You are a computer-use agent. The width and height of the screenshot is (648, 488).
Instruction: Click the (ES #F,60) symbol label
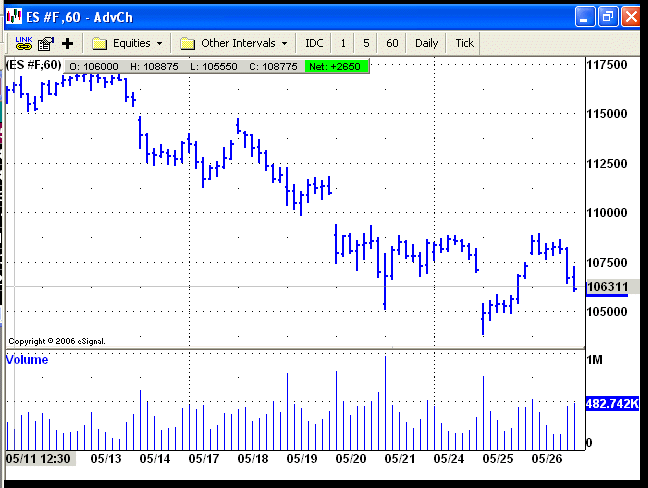pos(33,65)
